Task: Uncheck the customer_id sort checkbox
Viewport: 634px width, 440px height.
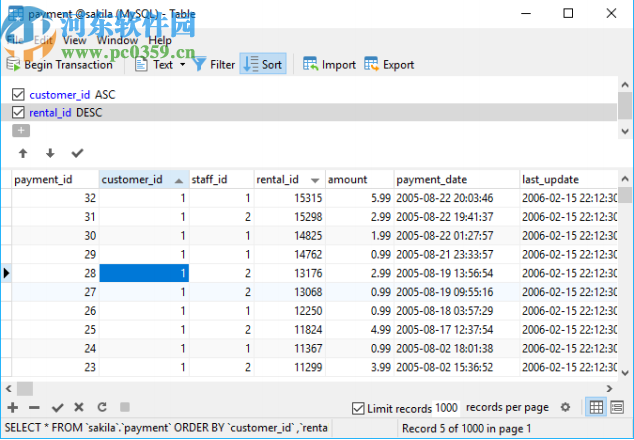Action: click(x=18, y=94)
